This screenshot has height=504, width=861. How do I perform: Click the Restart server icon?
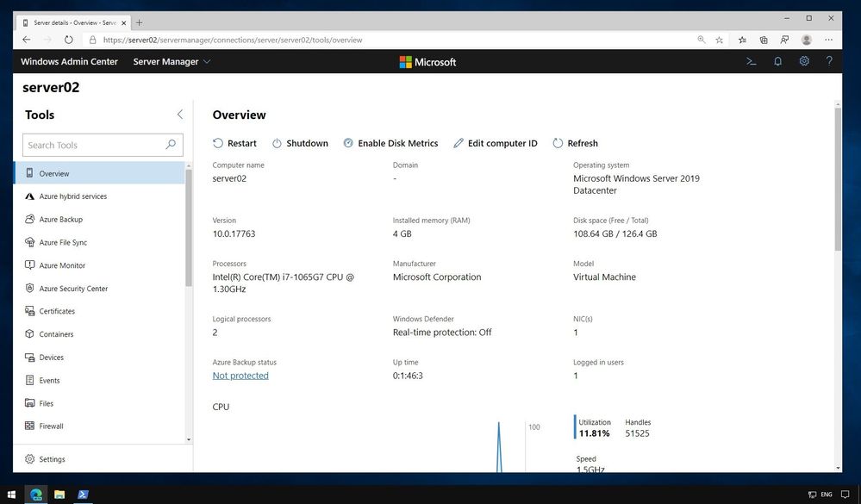coord(218,143)
